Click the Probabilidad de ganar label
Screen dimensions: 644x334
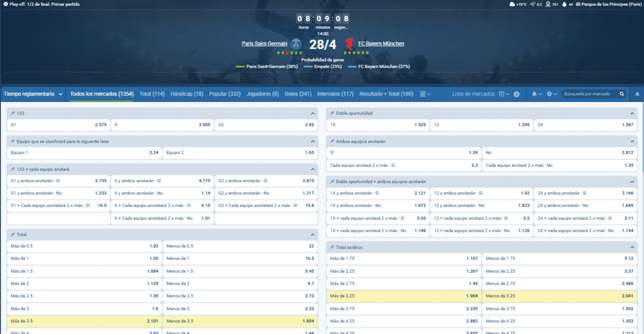[x=323, y=60]
